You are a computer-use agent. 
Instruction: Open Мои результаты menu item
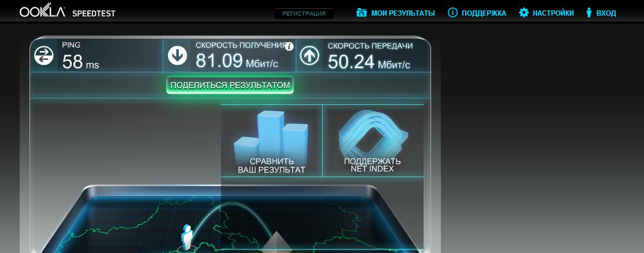[403, 13]
